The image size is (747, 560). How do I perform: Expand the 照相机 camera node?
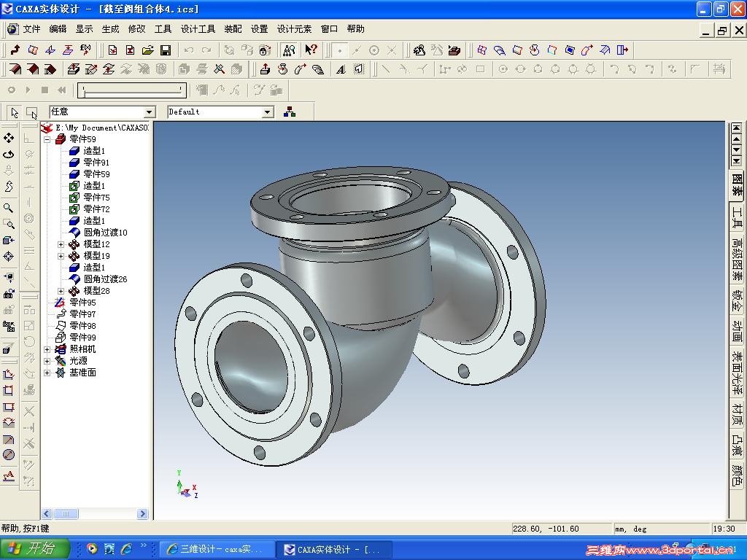pyautogui.click(x=47, y=349)
